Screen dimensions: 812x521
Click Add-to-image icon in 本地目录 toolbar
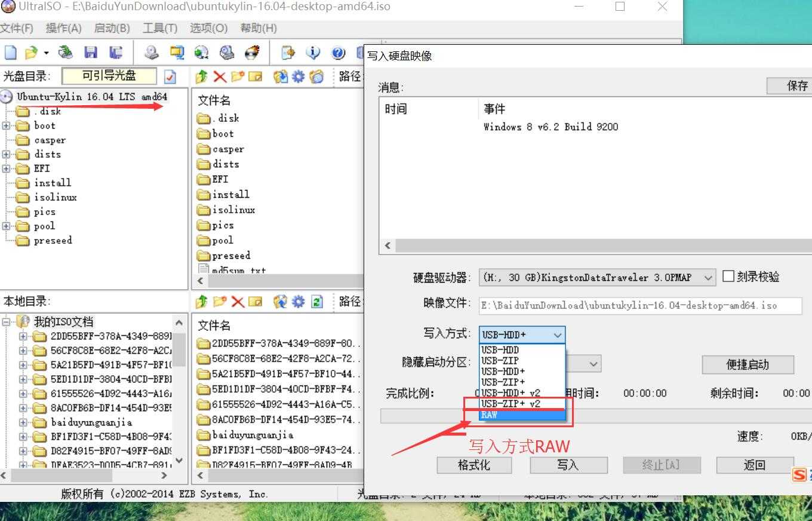[280, 302]
